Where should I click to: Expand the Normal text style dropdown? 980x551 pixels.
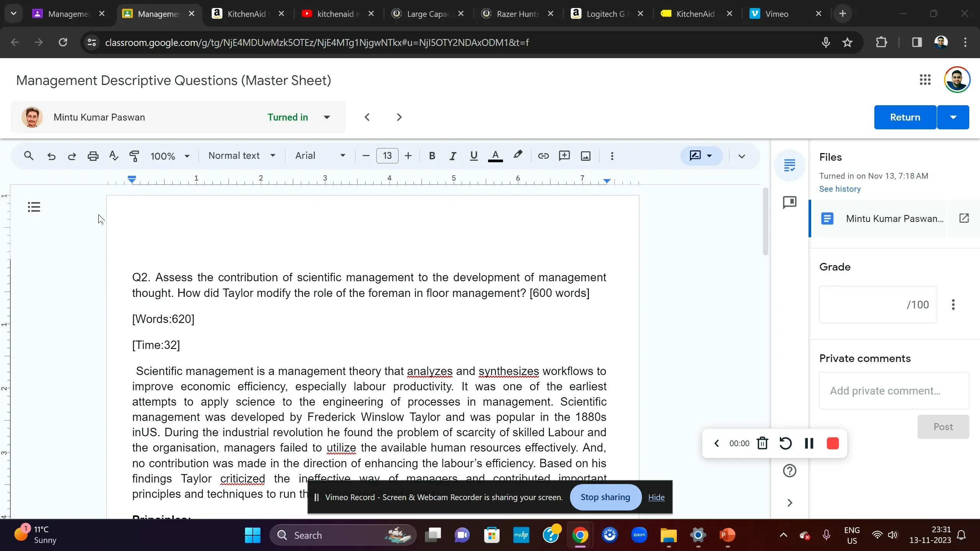click(x=242, y=156)
